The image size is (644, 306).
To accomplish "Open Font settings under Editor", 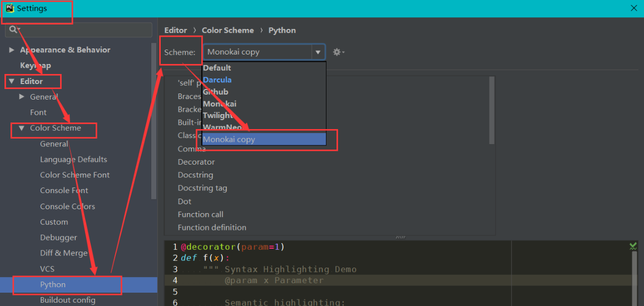I will point(38,112).
